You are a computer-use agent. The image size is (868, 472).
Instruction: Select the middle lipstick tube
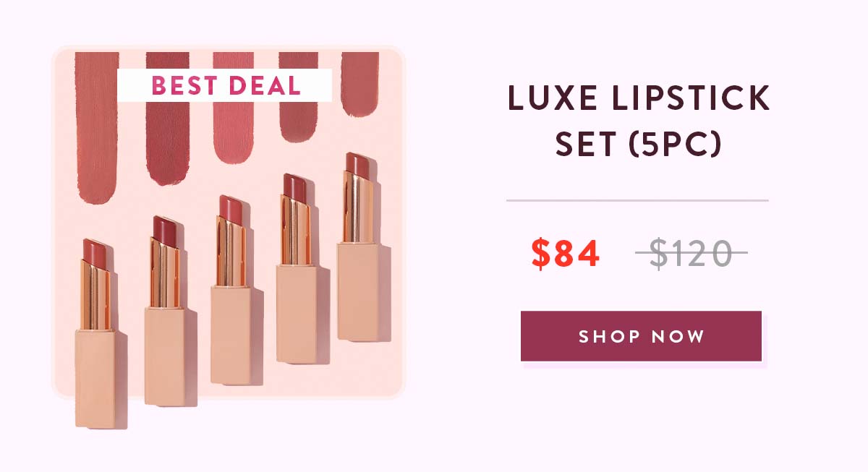pos(231,289)
